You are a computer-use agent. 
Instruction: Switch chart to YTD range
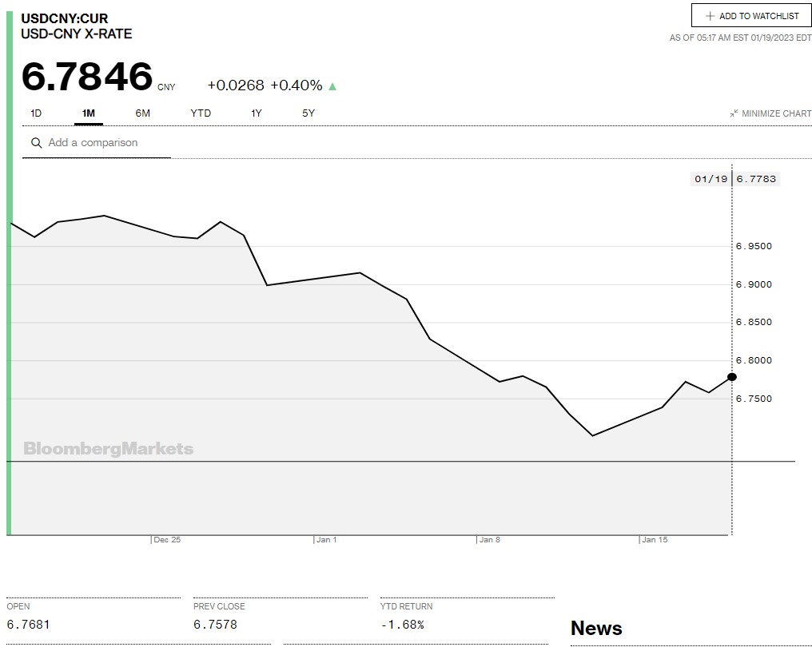(x=201, y=113)
